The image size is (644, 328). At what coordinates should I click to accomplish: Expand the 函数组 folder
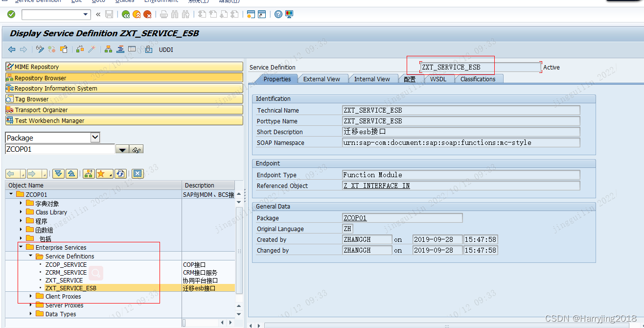(21, 230)
